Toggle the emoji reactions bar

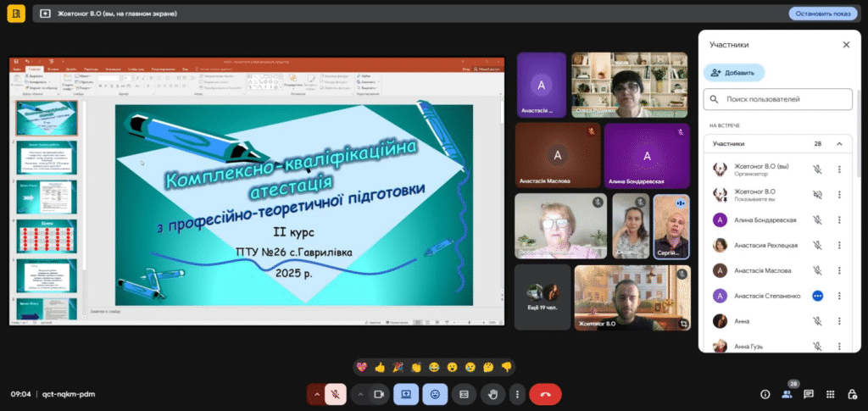click(x=436, y=394)
